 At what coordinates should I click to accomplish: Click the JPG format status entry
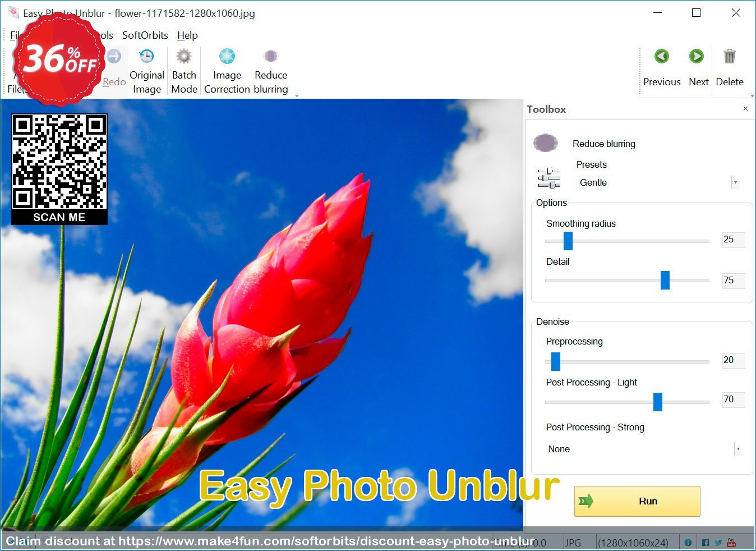pos(573,543)
